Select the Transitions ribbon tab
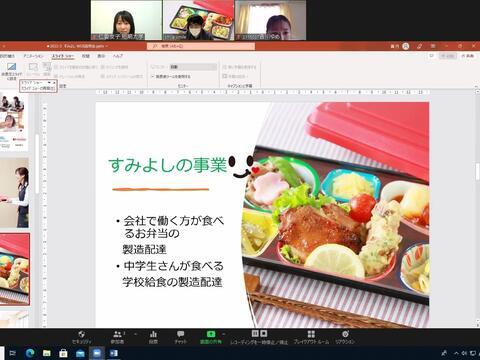The height and width of the screenshot is (360, 480). point(7,56)
